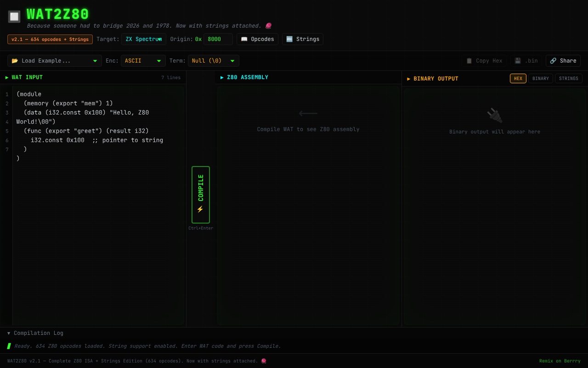Open the Term Null terminator dropdown
The image size is (588, 368).
point(214,61)
